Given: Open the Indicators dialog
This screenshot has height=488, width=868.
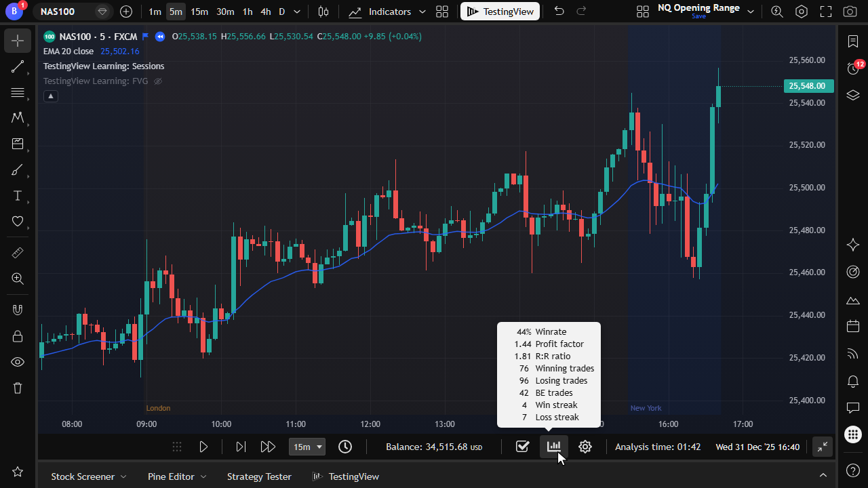Looking at the screenshot, I should pos(380,12).
